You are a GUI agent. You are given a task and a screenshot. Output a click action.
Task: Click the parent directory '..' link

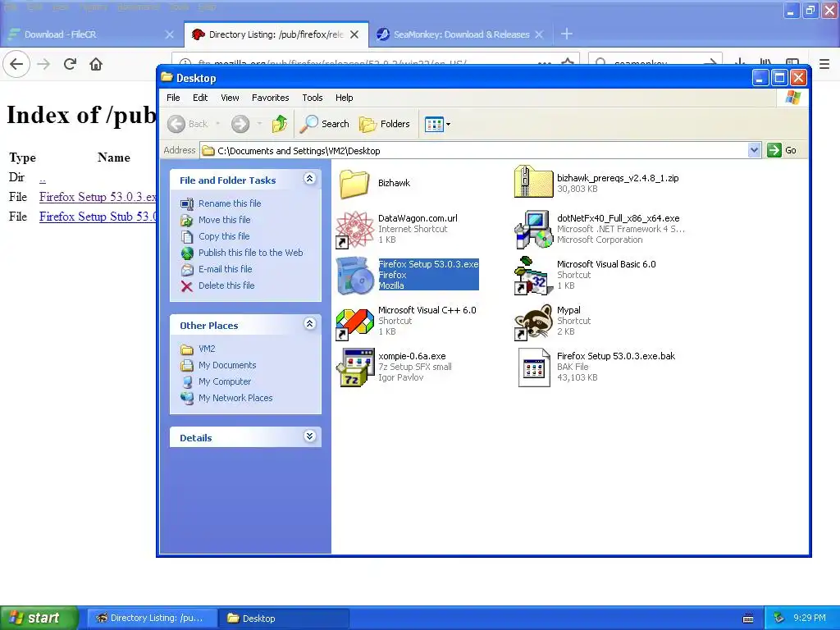[x=43, y=177]
